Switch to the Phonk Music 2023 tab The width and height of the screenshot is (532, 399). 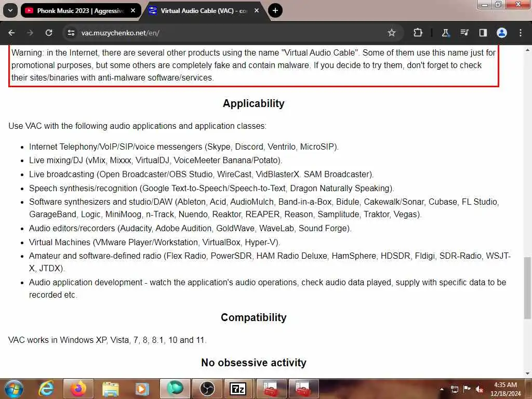(x=80, y=10)
